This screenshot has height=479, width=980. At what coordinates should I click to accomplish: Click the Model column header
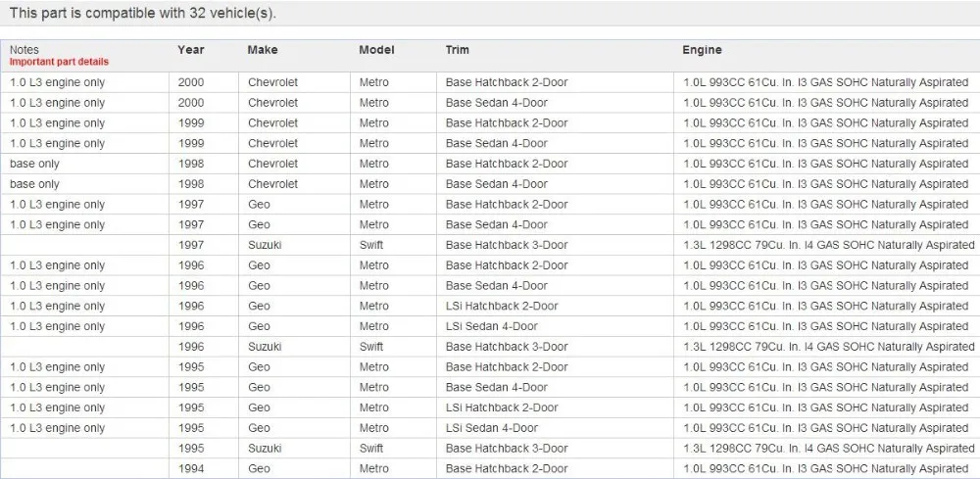point(376,50)
